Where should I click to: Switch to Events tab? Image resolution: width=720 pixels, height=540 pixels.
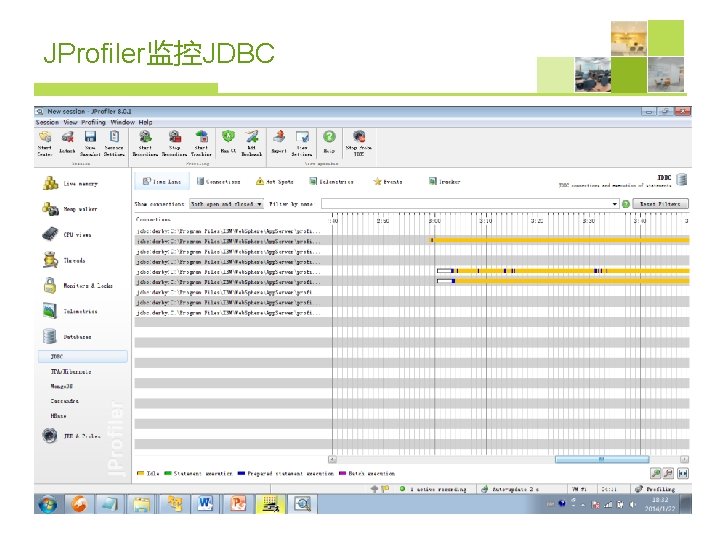388,182
